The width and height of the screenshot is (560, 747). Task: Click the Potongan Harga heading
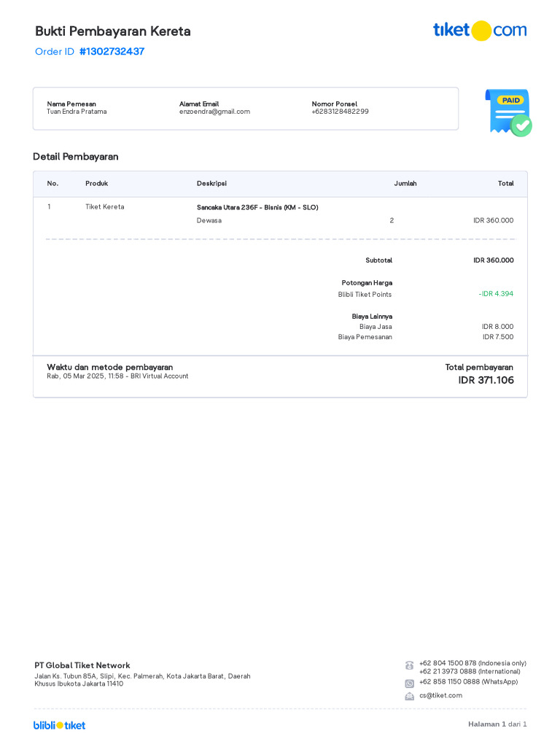[367, 283]
